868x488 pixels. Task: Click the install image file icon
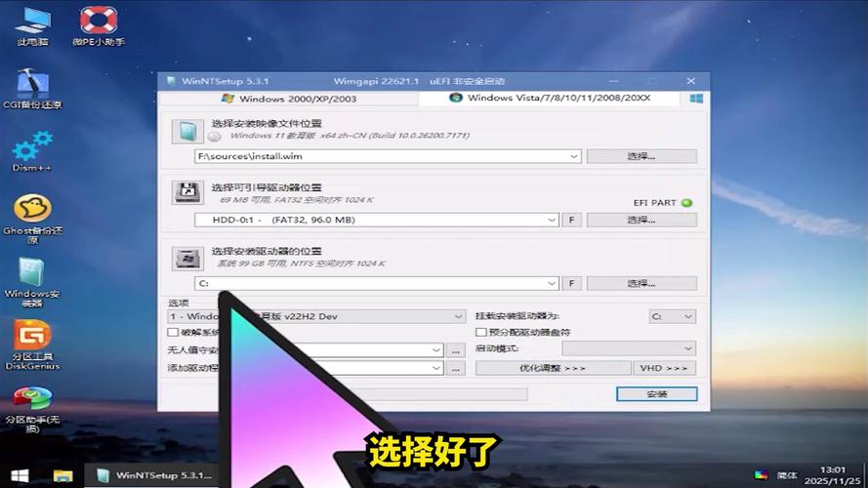(187, 132)
